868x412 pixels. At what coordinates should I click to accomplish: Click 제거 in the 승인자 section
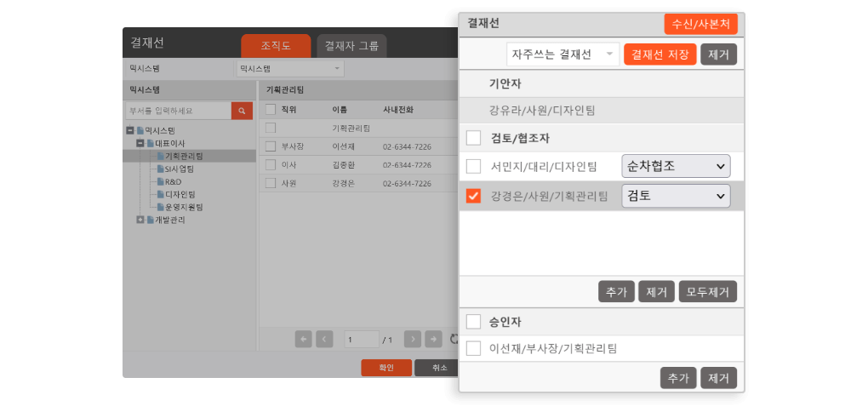pyautogui.click(x=718, y=378)
